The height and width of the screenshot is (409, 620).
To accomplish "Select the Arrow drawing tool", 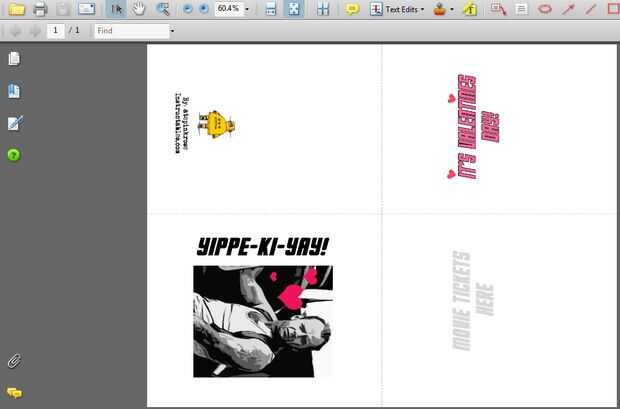I will point(568,8).
